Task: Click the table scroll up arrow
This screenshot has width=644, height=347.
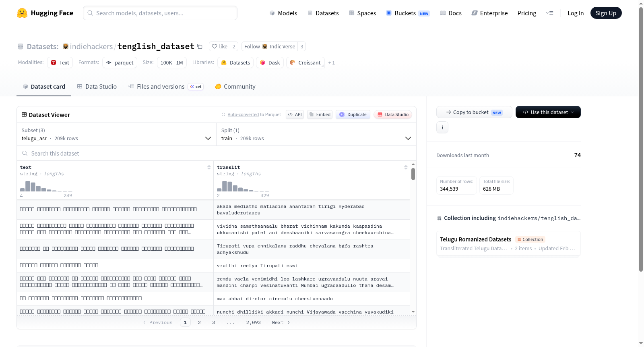Action: tap(413, 164)
